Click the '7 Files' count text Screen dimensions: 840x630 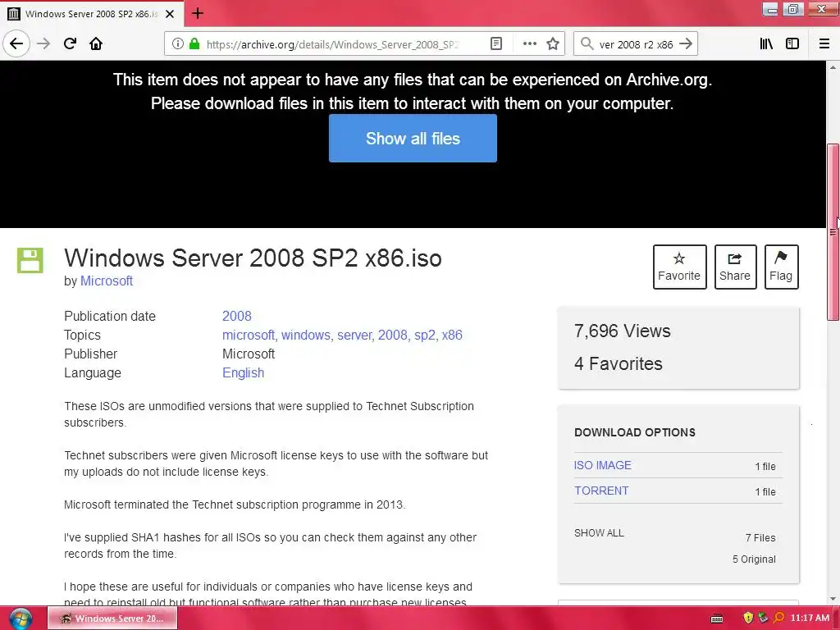(760, 537)
